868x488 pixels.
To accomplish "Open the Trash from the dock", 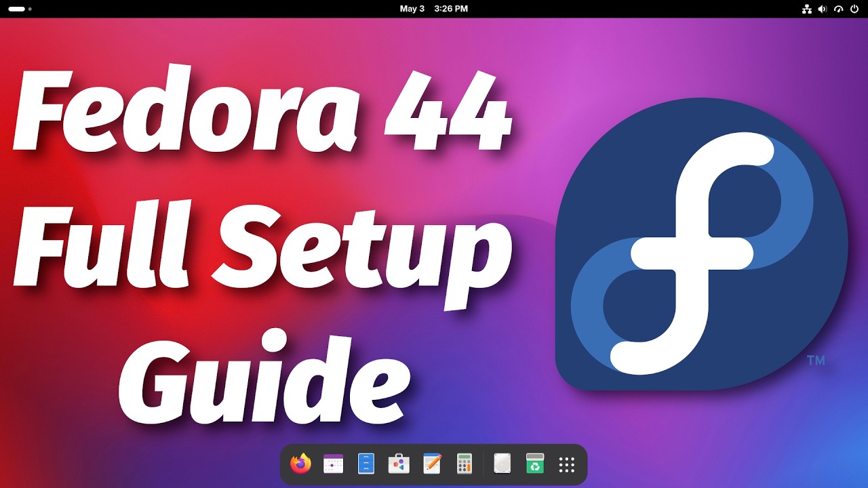I will point(535,464).
